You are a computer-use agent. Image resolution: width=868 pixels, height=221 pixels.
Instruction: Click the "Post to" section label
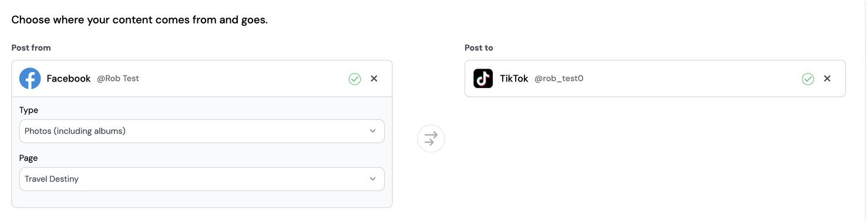click(x=479, y=48)
